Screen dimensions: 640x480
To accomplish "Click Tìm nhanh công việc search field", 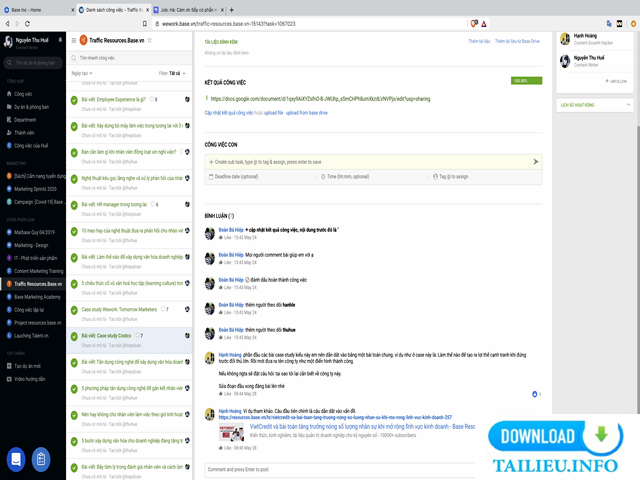I will coord(129,58).
